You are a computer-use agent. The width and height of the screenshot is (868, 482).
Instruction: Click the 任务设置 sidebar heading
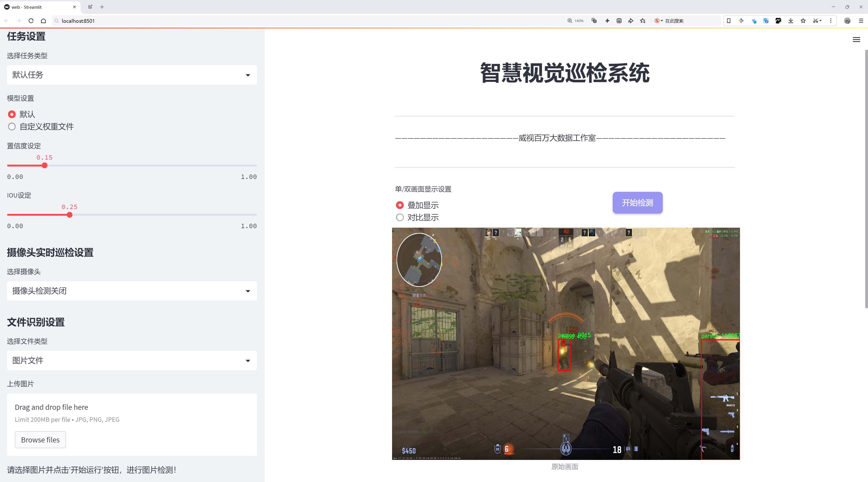point(26,36)
